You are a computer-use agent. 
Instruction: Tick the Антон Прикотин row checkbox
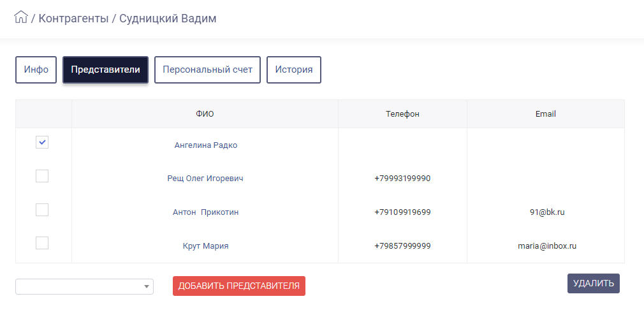tap(42, 209)
